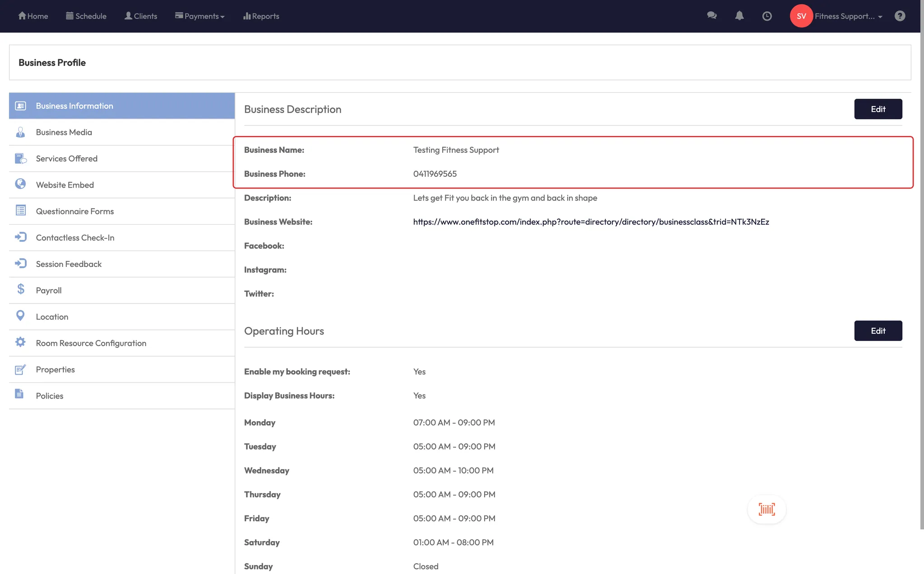The width and height of the screenshot is (924, 574).
Task: Click the page vertical scrollbar
Action: point(922,271)
